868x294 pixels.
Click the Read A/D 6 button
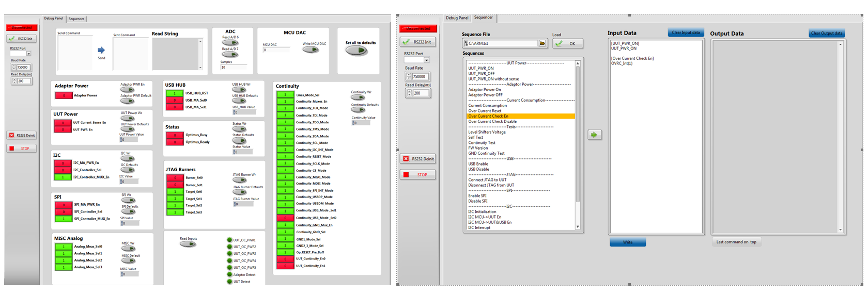coord(230,43)
